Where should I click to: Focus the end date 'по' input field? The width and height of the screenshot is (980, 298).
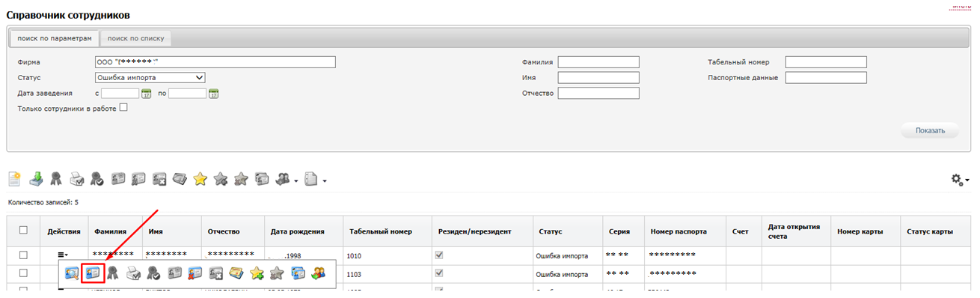(x=187, y=94)
